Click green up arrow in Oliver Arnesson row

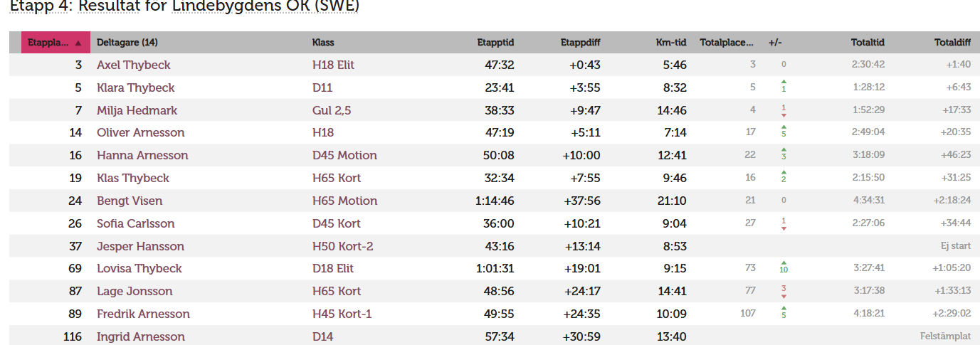pyautogui.click(x=784, y=127)
